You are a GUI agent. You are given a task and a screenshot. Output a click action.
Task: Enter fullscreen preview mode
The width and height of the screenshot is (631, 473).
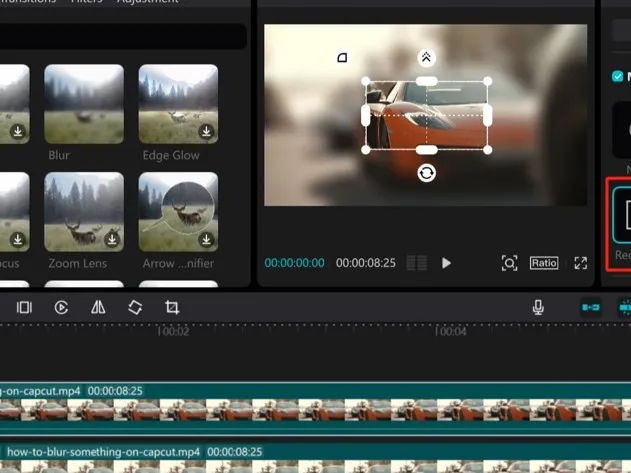pos(581,263)
